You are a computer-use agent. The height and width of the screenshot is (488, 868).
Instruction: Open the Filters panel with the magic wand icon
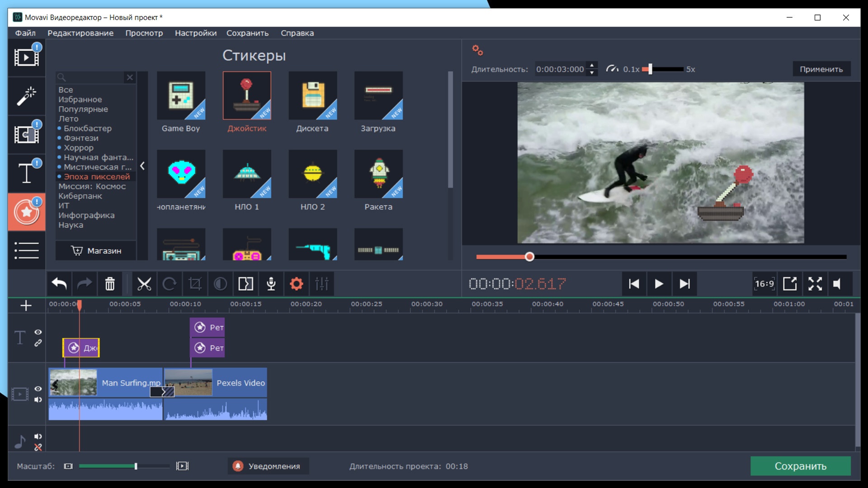(26, 96)
